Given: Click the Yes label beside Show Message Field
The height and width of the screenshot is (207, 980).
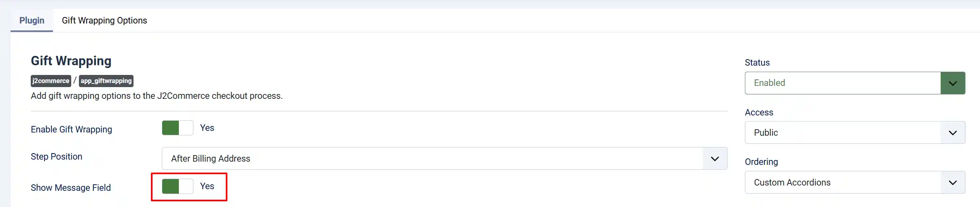Looking at the screenshot, I should click(x=207, y=186).
